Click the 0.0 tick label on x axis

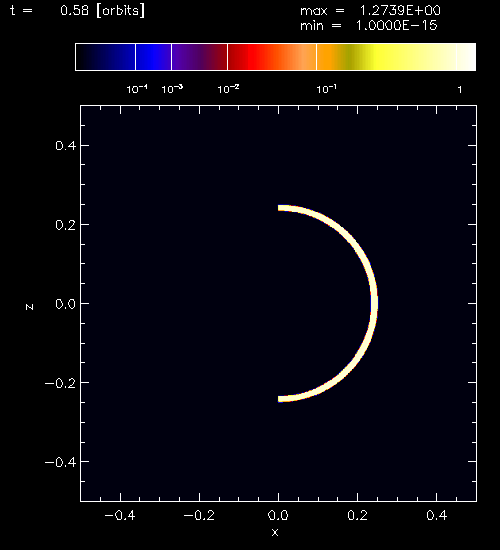coord(278,515)
